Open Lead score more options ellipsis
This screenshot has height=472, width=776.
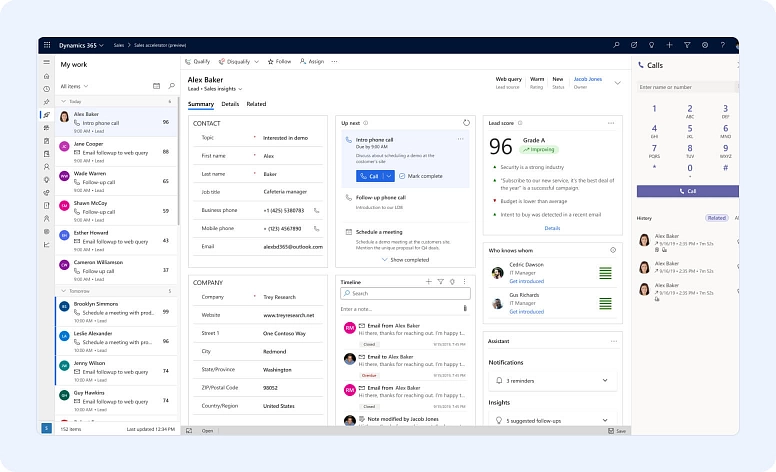coord(611,123)
